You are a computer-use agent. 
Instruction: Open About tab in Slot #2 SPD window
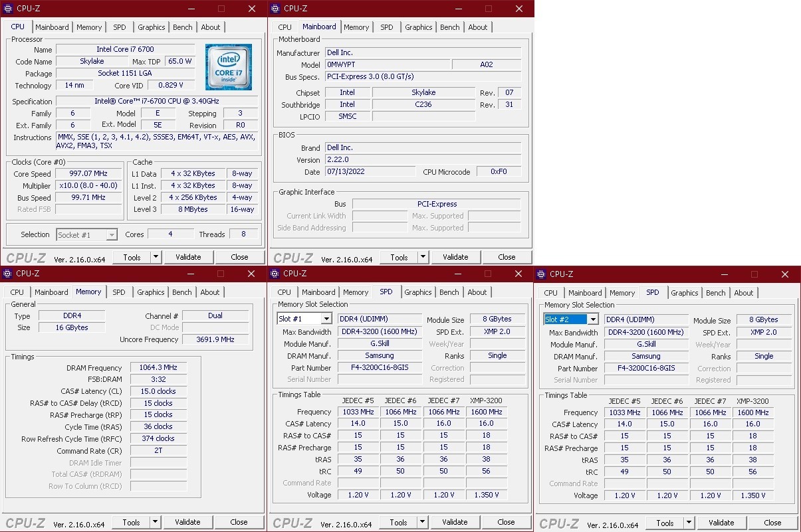click(x=744, y=293)
